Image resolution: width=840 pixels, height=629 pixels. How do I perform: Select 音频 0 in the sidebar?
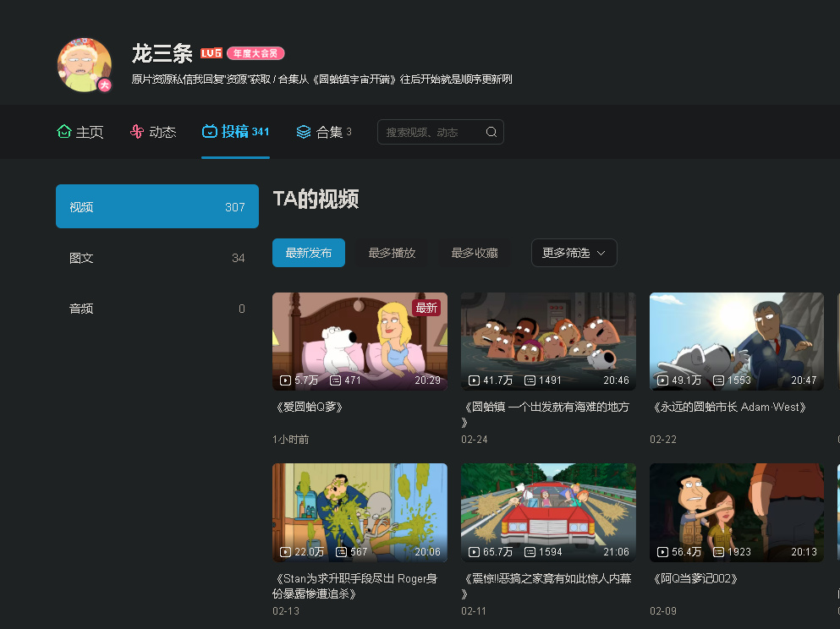(157, 309)
